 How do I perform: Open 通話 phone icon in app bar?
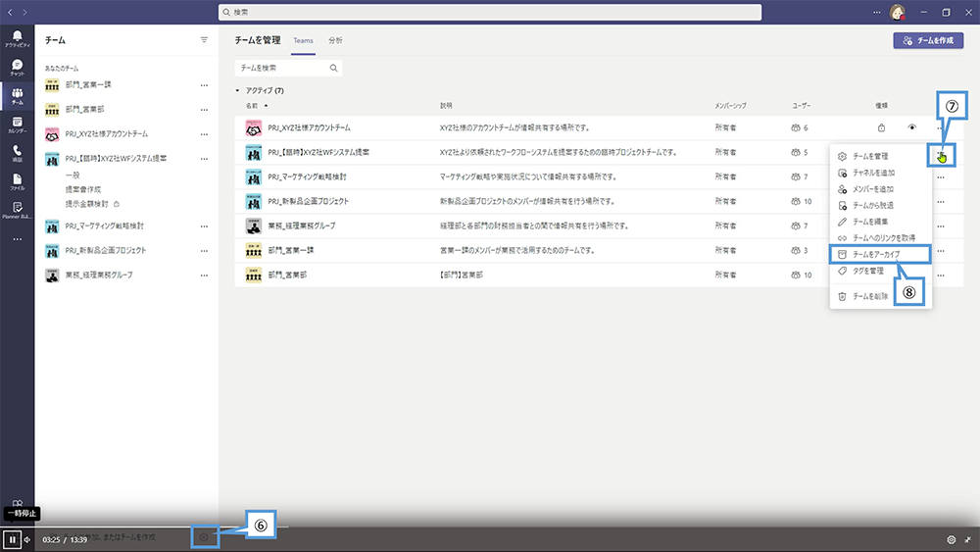point(17,153)
